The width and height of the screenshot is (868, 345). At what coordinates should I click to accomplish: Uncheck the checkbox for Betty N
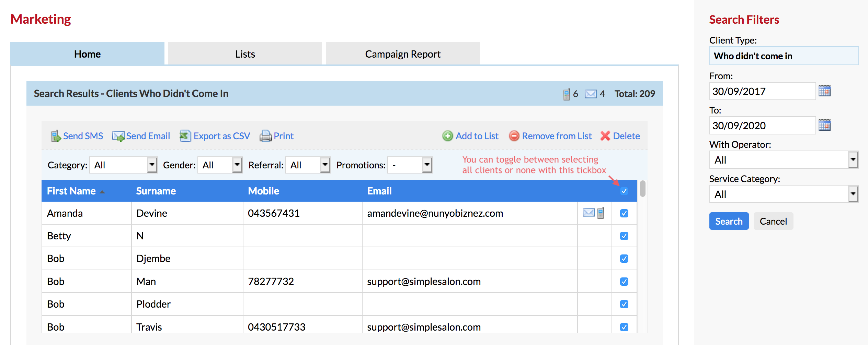(624, 236)
